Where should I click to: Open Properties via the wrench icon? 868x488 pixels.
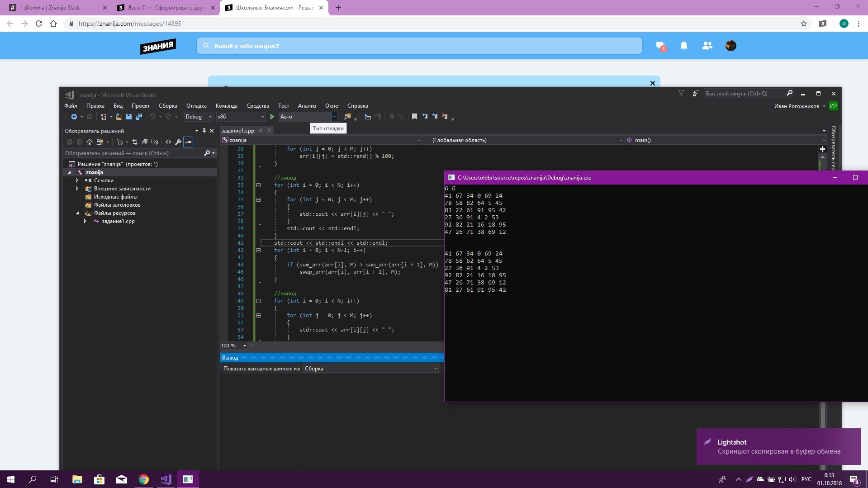[x=178, y=142]
